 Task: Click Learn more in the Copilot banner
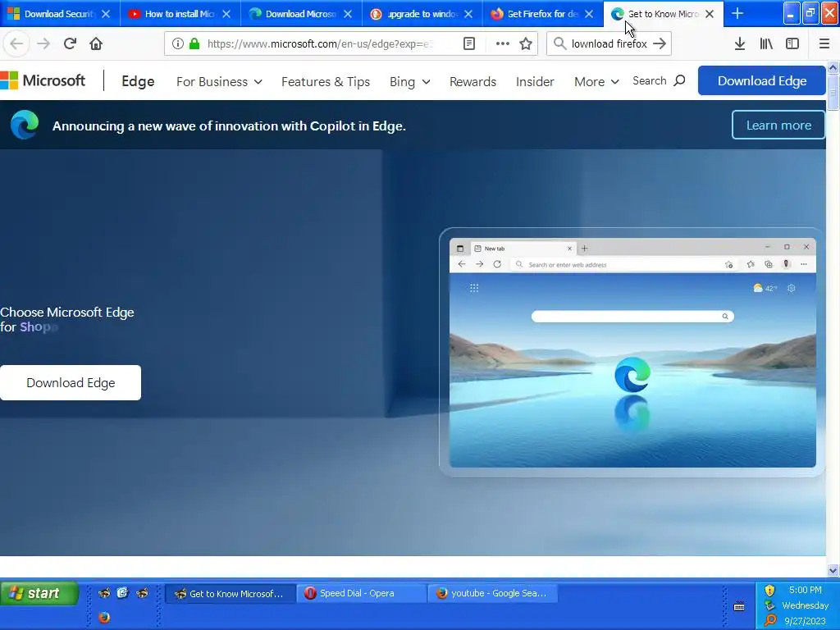(778, 125)
